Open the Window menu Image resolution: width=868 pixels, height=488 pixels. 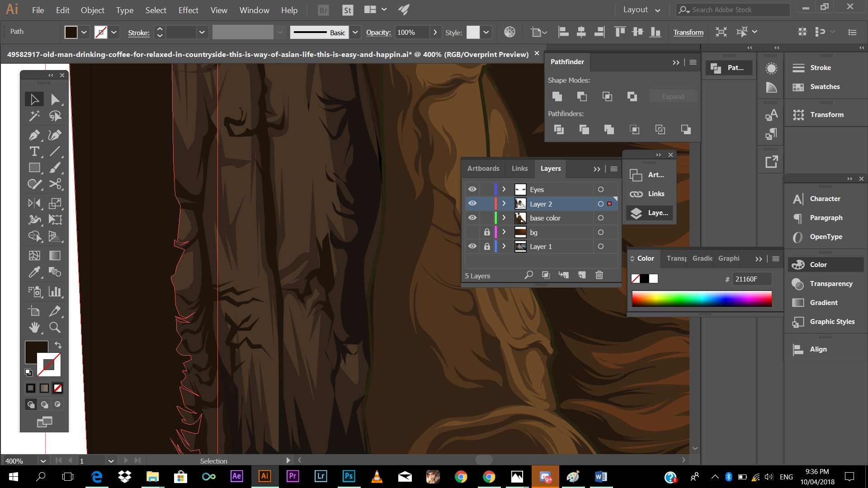254,10
